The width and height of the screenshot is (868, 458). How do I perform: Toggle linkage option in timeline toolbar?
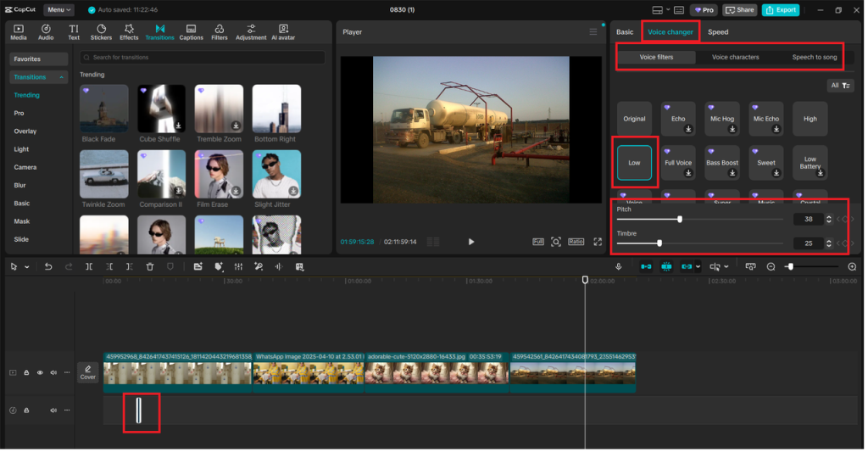point(687,267)
